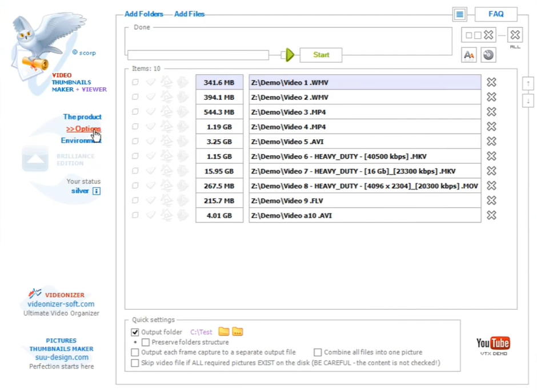Tick the checkbox for Video a10 .AVI row

pos(135,215)
